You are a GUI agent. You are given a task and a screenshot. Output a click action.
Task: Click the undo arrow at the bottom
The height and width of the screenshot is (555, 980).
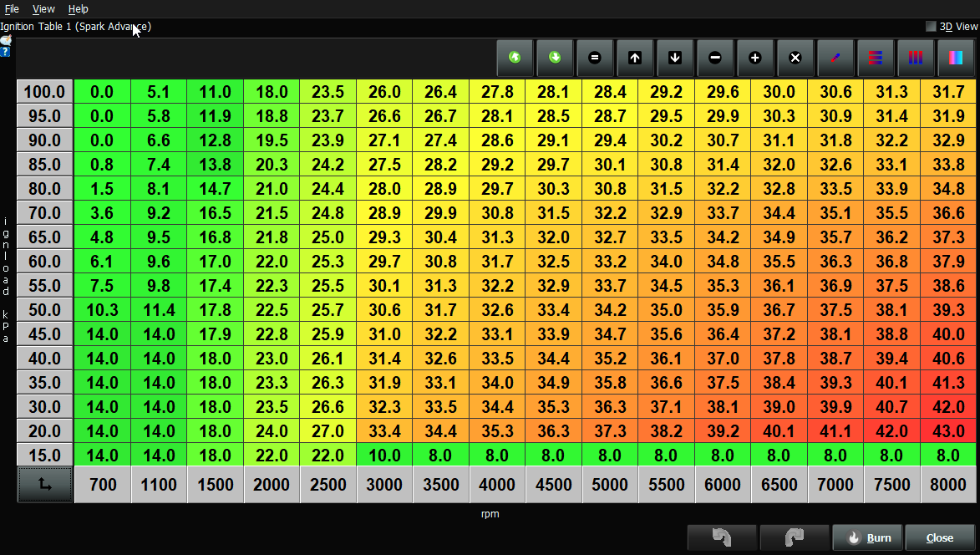click(x=721, y=537)
